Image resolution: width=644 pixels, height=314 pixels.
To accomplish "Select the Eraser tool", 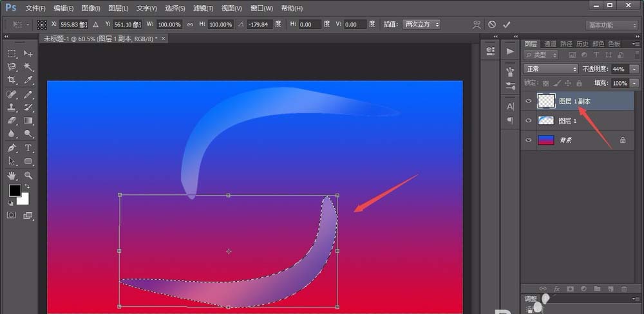I will tap(12, 120).
